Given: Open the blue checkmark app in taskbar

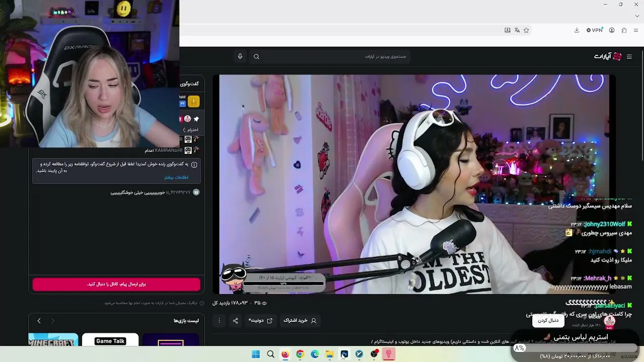Looking at the screenshot, I should coord(359,354).
